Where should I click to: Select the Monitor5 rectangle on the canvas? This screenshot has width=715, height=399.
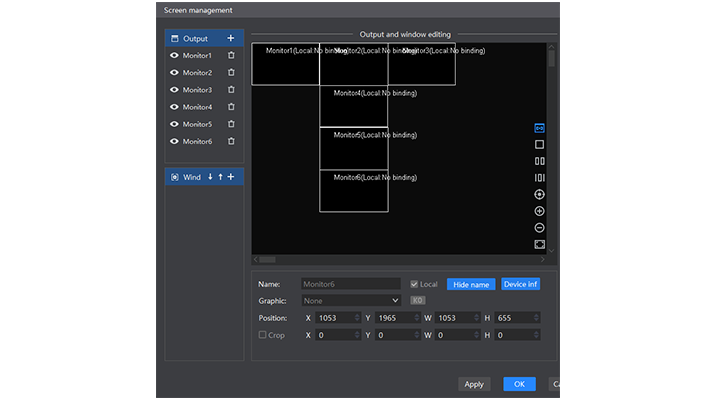tap(354, 149)
